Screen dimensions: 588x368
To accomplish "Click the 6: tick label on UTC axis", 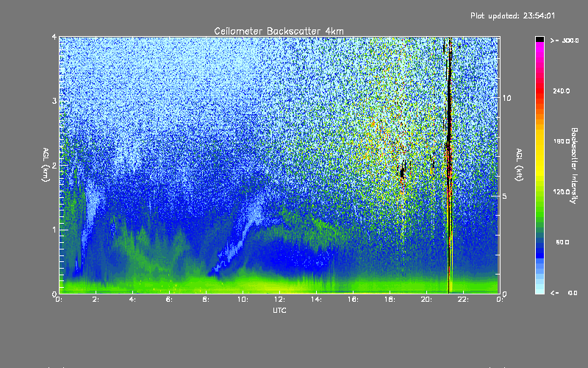I will pos(169,300).
